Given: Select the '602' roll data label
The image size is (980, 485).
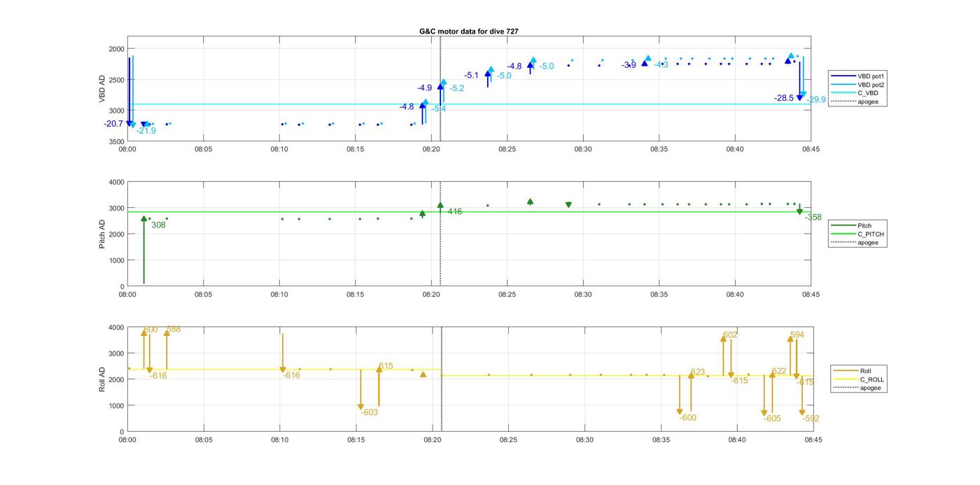Looking at the screenshot, I should [x=730, y=335].
